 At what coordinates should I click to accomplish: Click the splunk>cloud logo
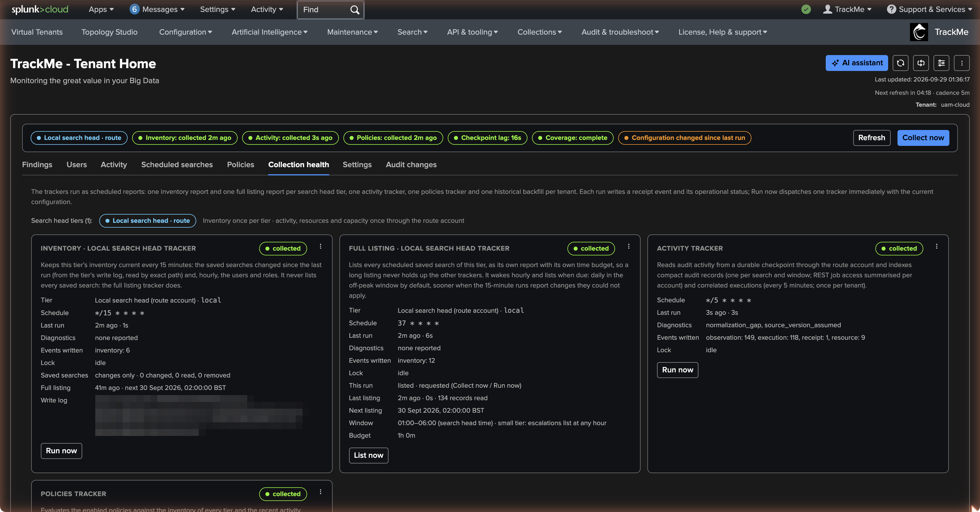[40, 10]
